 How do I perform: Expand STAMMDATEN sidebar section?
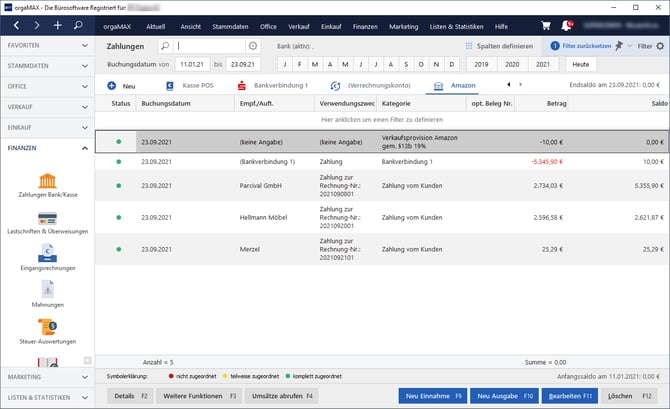pyautogui.click(x=47, y=66)
